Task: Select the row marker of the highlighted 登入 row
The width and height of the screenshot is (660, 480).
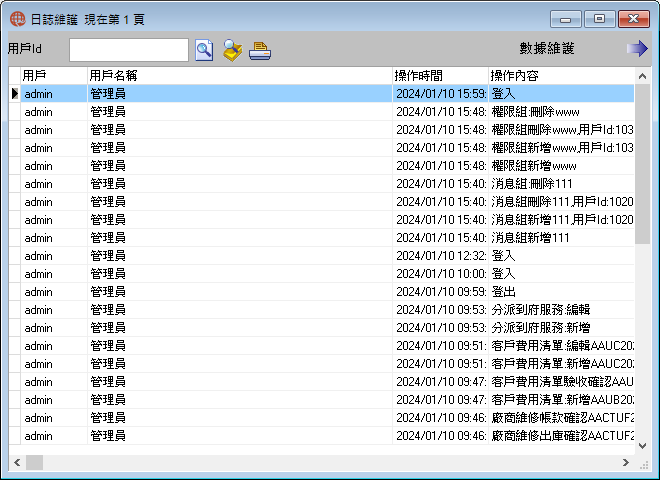Action: pyautogui.click(x=15, y=93)
